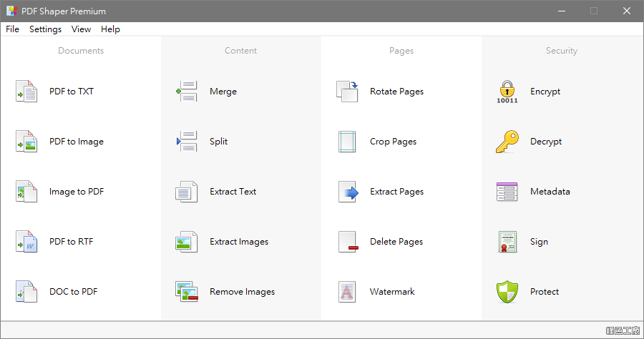Click the Protect label
The image size is (644, 339).
tap(545, 291)
